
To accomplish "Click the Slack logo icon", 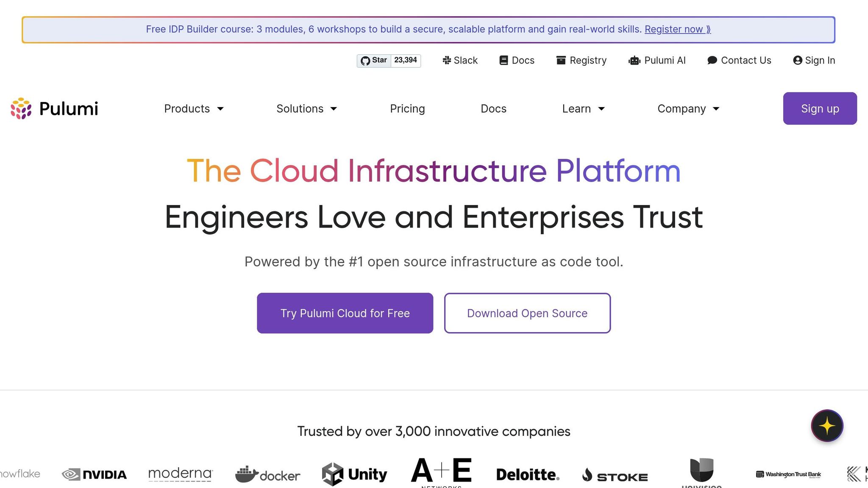I will pyautogui.click(x=447, y=61).
